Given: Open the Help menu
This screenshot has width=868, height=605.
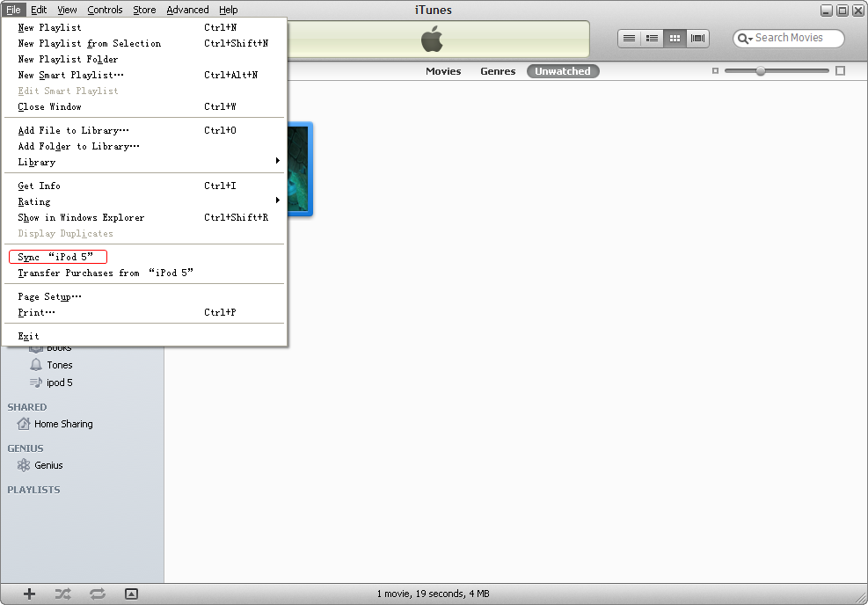Looking at the screenshot, I should tap(228, 10).
